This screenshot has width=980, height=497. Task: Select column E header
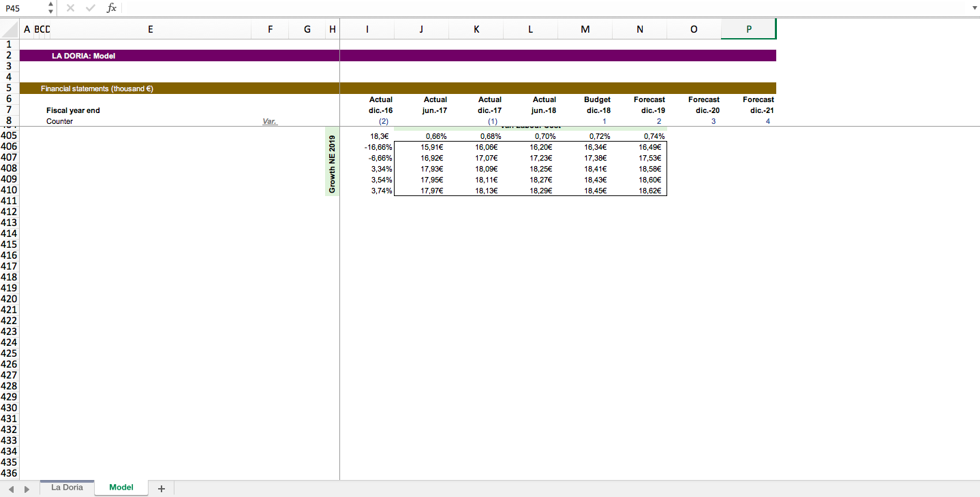pos(150,29)
